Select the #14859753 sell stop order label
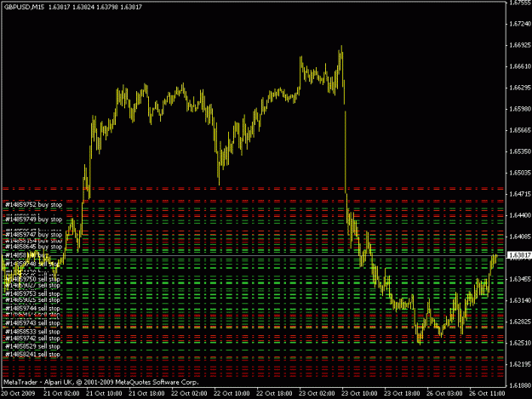Screen dimensions: 532x399 [32, 294]
